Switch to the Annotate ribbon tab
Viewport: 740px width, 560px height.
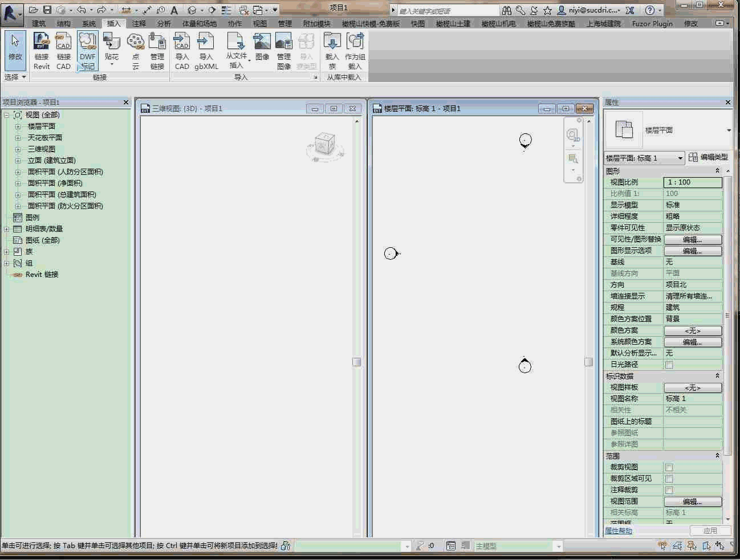pos(139,23)
